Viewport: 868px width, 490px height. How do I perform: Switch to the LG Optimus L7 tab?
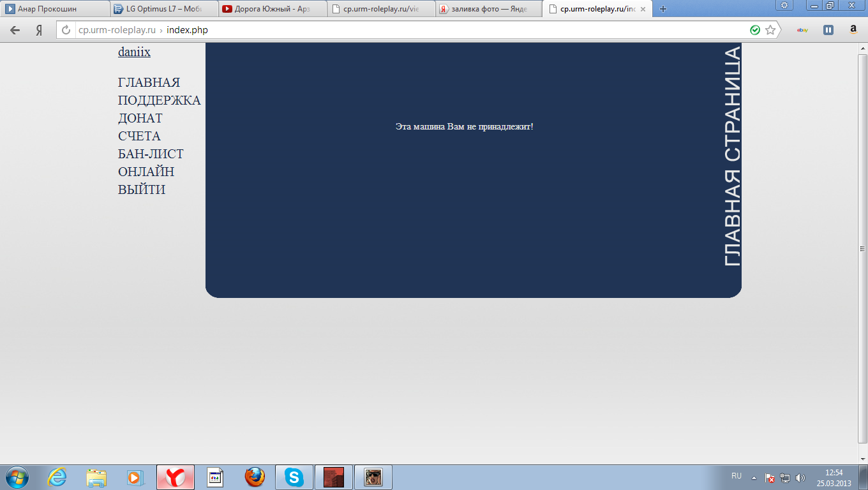click(x=163, y=9)
